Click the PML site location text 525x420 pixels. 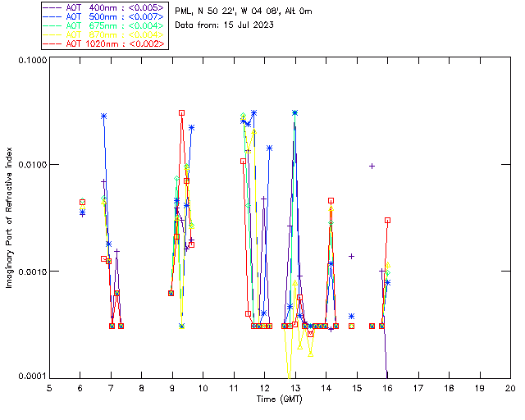[244, 11]
